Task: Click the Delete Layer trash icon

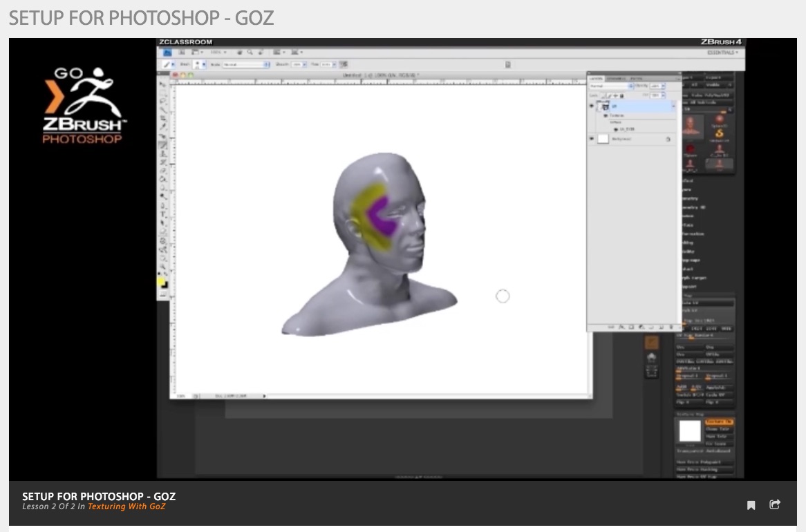Action: point(671,327)
